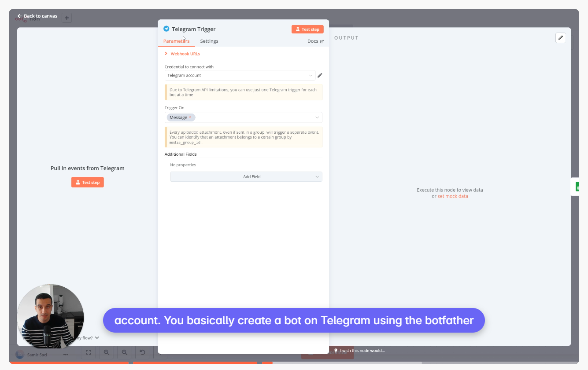Click the add workflow plus button at top
588x370 pixels.
point(67,18)
